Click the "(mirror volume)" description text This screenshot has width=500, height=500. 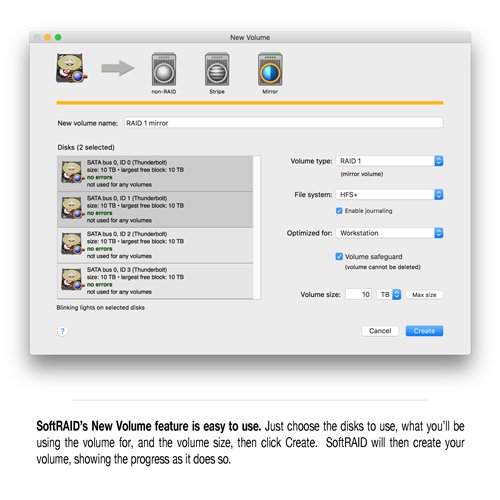coord(362,174)
